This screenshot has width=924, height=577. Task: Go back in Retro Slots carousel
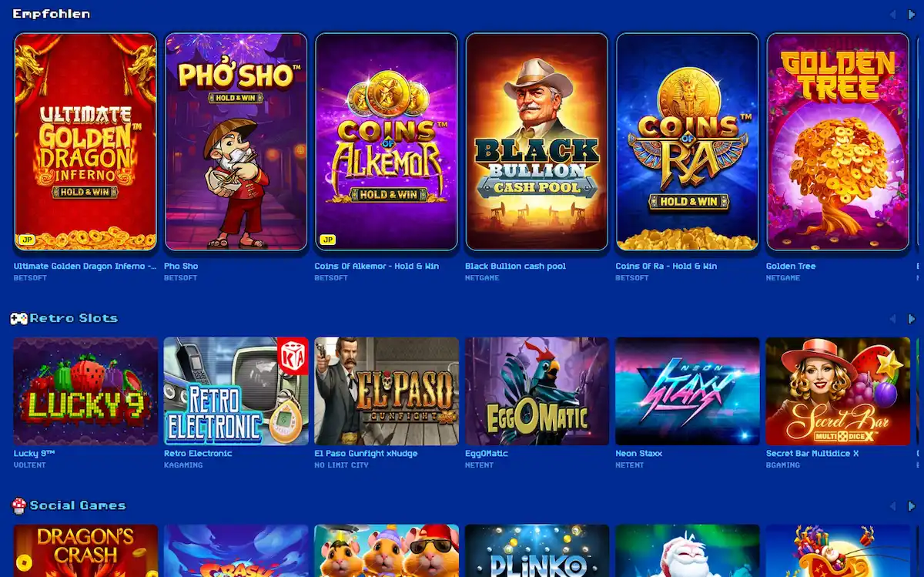[x=892, y=319]
